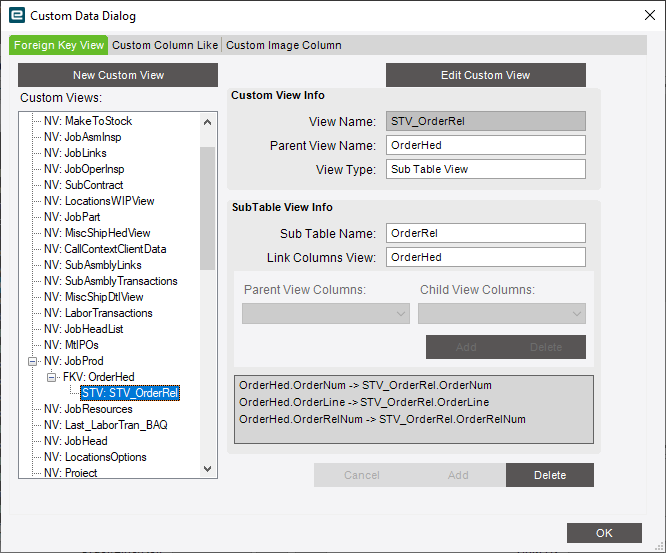Select NV: SubAsmblyLinks in the tree
Viewport: 666px width, 553px height.
point(93,265)
